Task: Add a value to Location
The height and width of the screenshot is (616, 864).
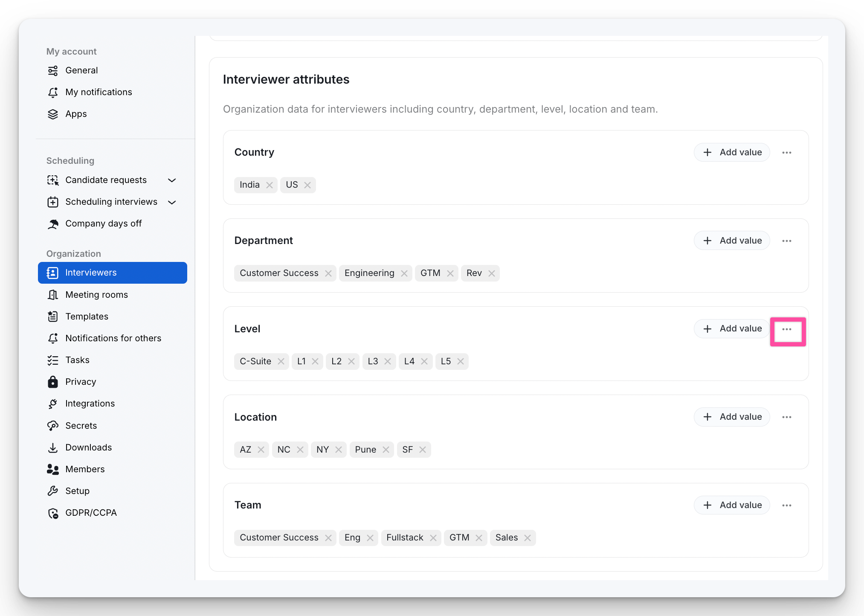Action: (x=732, y=417)
